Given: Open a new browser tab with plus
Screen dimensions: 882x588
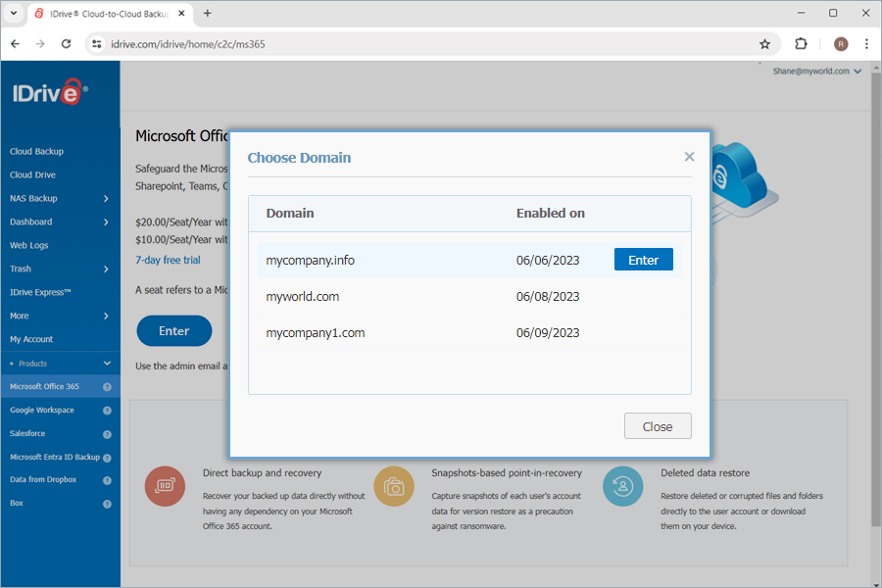Looking at the screenshot, I should click(x=208, y=13).
